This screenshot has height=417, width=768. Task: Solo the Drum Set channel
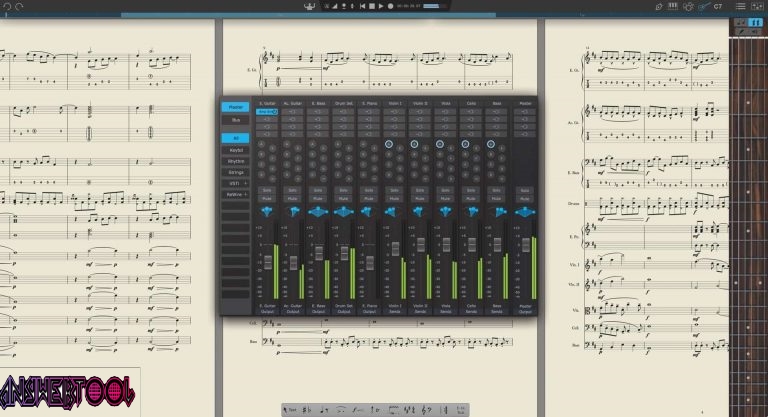point(343,190)
